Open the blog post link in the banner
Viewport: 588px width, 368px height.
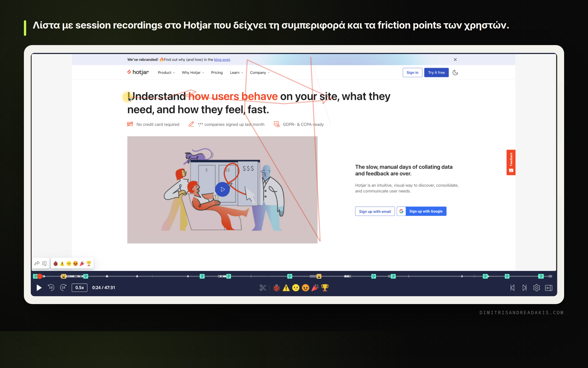click(x=222, y=60)
